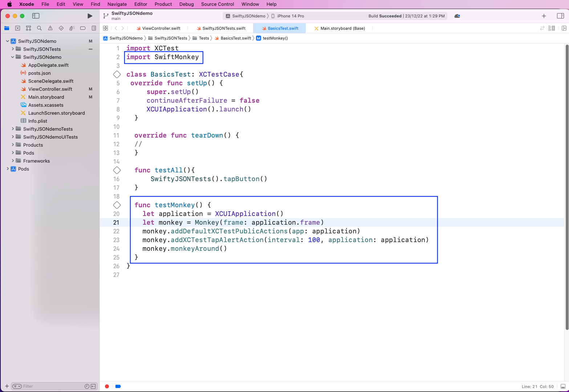Switch to the SwiftyJSONTests.swift tab
This screenshot has width=569, height=392.
pos(221,28)
